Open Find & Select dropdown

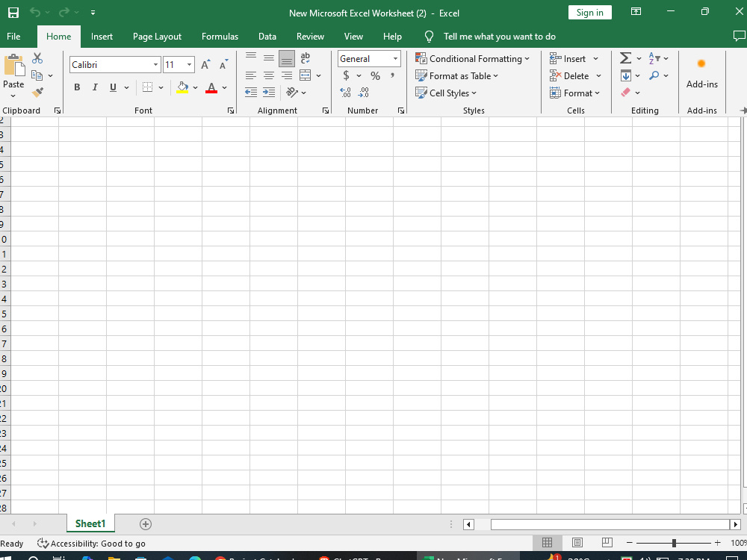tap(658, 75)
